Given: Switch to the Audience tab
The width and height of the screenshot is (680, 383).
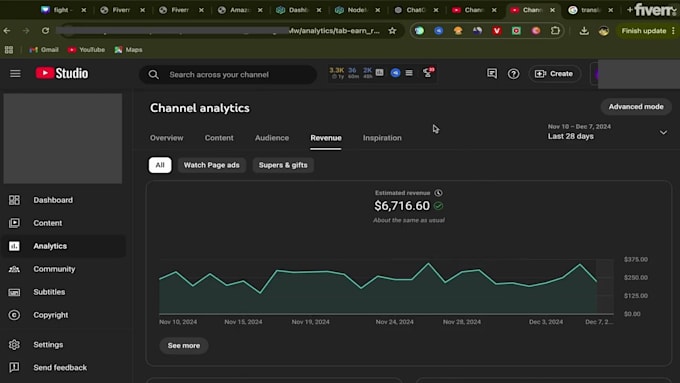Looking at the screenshot, I should [272, 138].
